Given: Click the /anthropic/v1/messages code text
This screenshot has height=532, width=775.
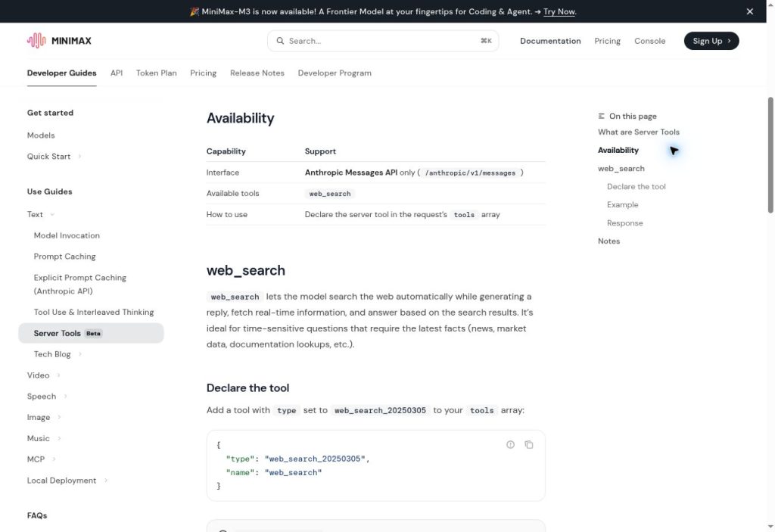Looking at the screenshot, I should pyautogui.click(x=470, y=173).
